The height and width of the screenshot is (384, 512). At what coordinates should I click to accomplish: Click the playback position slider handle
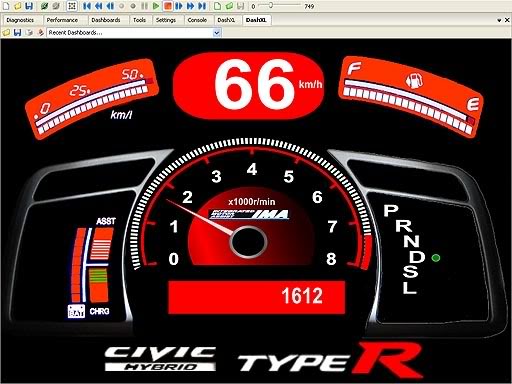tap(271, 5)
